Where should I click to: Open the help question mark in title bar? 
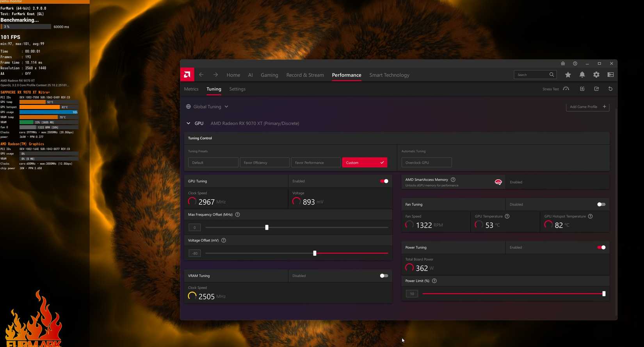(575, 64)
